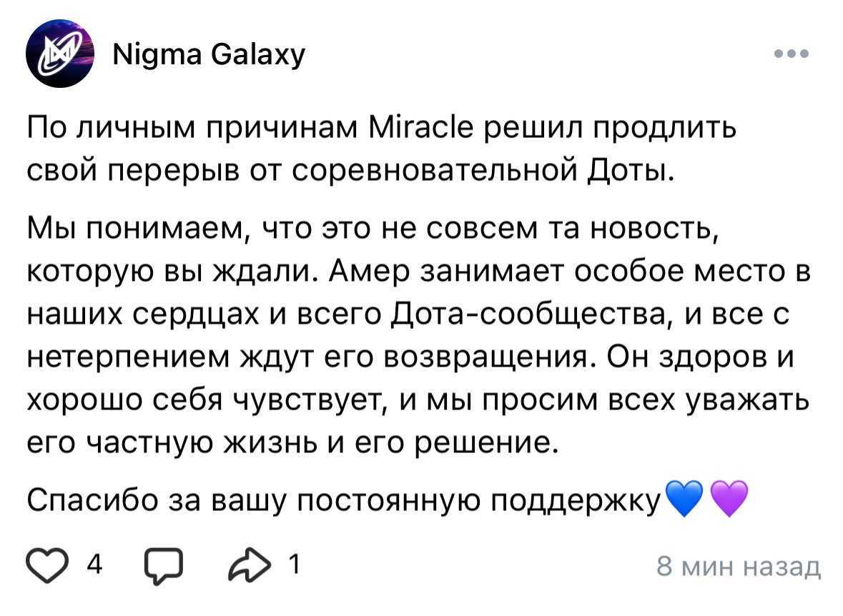The image size is (843, 616).
Task: Open the three-dot post options menu
Action: (x=791, y=54)
